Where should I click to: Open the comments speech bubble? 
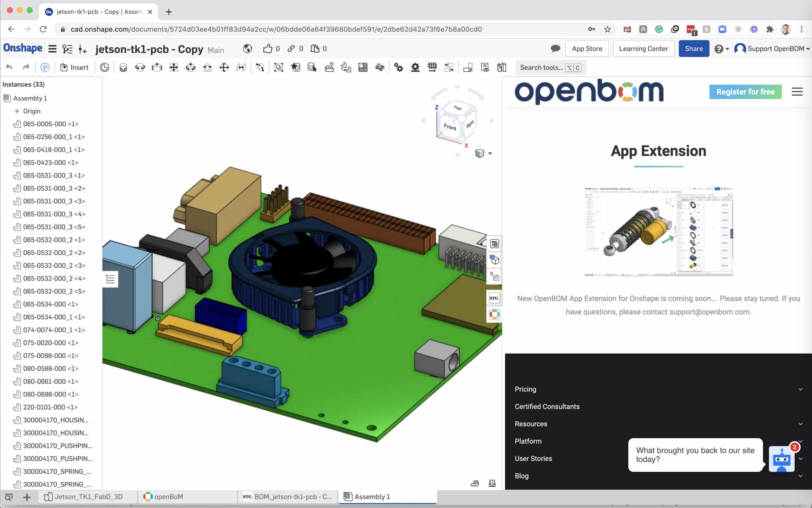(555, 49)
